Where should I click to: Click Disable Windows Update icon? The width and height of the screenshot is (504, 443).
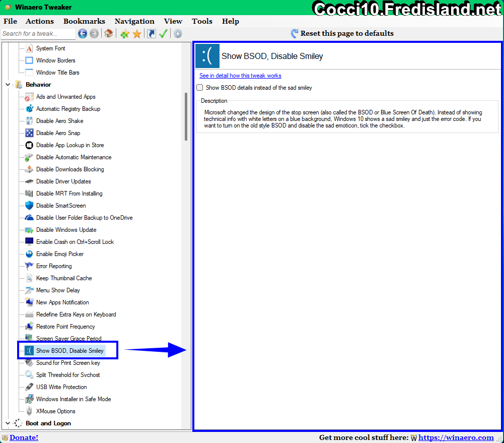click(29, 230)
